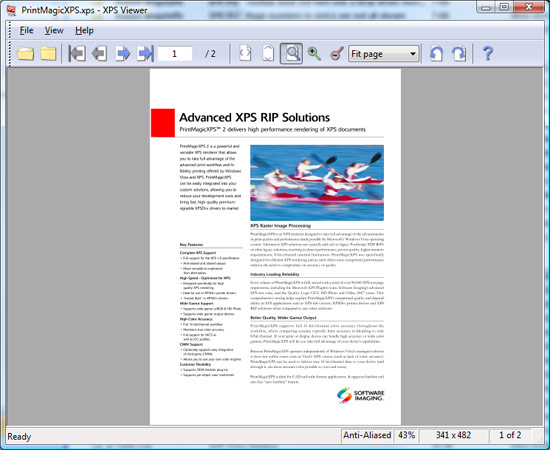550x450 pixels.
Task: Click the XPS Viewer title bar app icon
Action: [x=12, y=10]
